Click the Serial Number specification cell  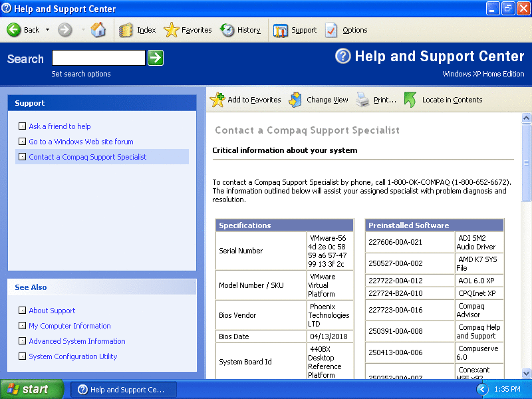click(261, 251)
